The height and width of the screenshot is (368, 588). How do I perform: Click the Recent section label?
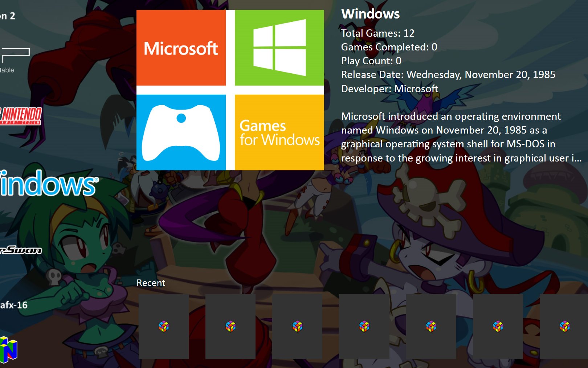click(151, 283)
